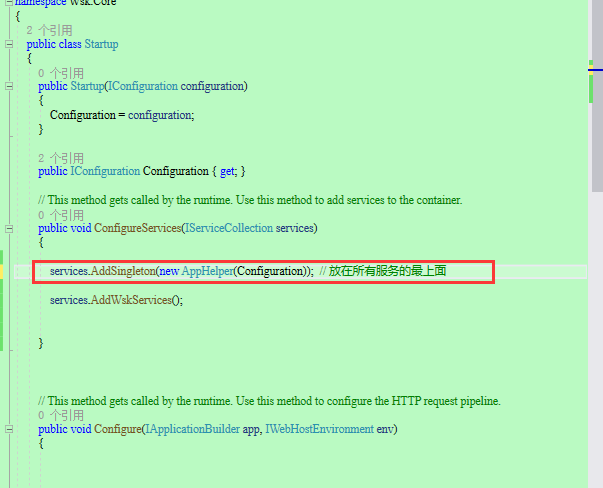Click the 'Configure' method name
This screenshot has width=603, height=488.
[118, 429]
